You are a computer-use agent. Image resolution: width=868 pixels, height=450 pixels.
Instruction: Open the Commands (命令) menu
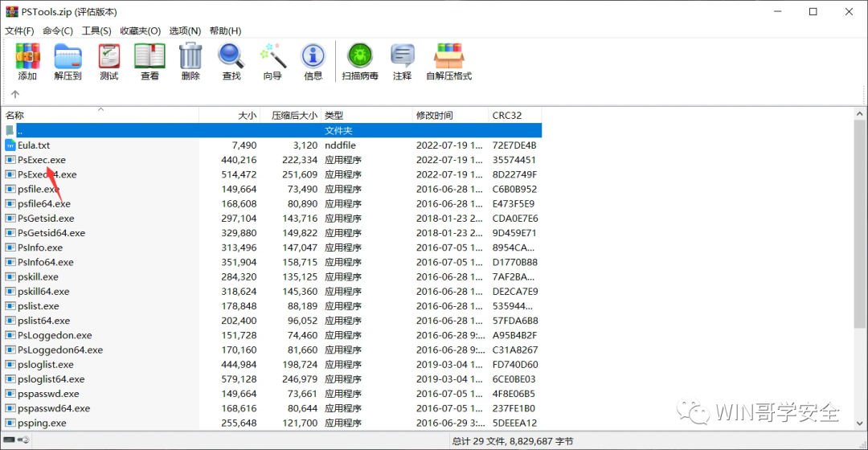pyautogui.click(x=58, y=31)
